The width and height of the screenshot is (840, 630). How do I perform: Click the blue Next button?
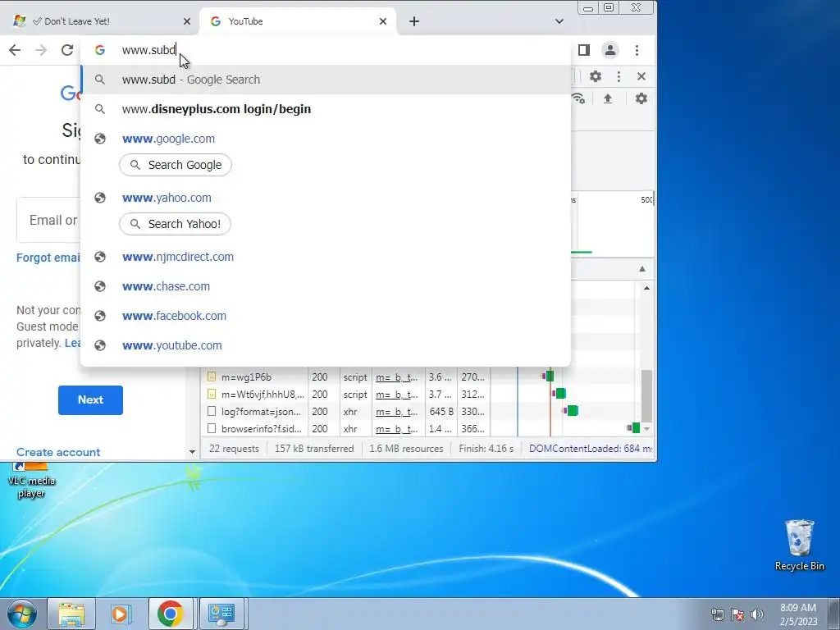pyautogui.click(x=90, y=400)
